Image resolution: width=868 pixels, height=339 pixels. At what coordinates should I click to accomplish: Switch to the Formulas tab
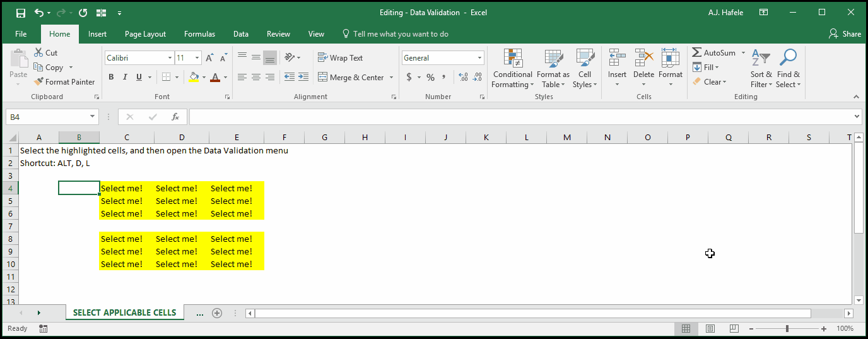tap(199, 34)
